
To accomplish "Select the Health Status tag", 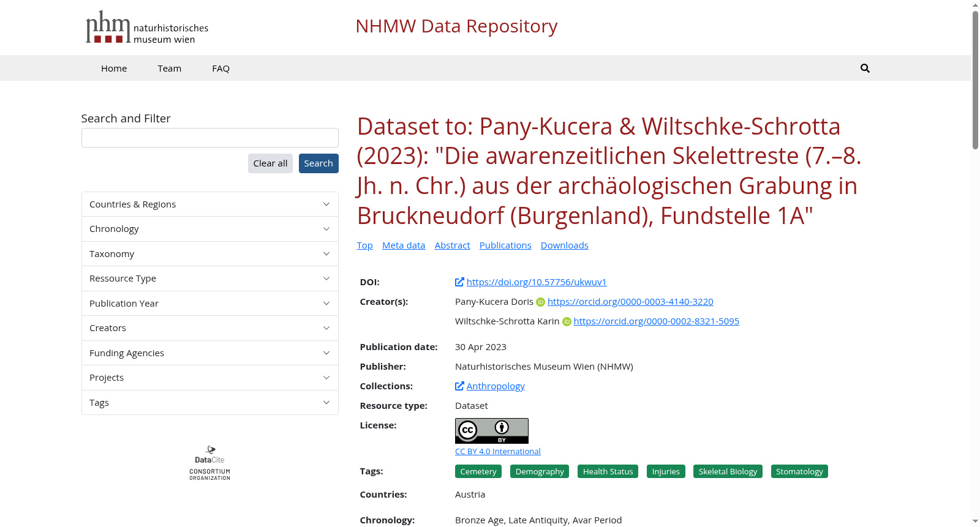I will coord(608,471).
